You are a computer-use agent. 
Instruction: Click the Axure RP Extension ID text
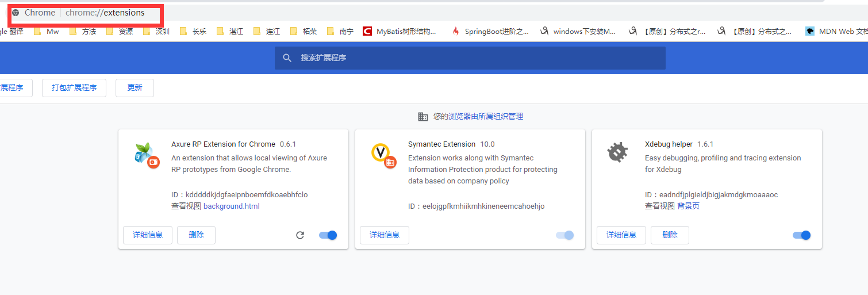(240, 195)
